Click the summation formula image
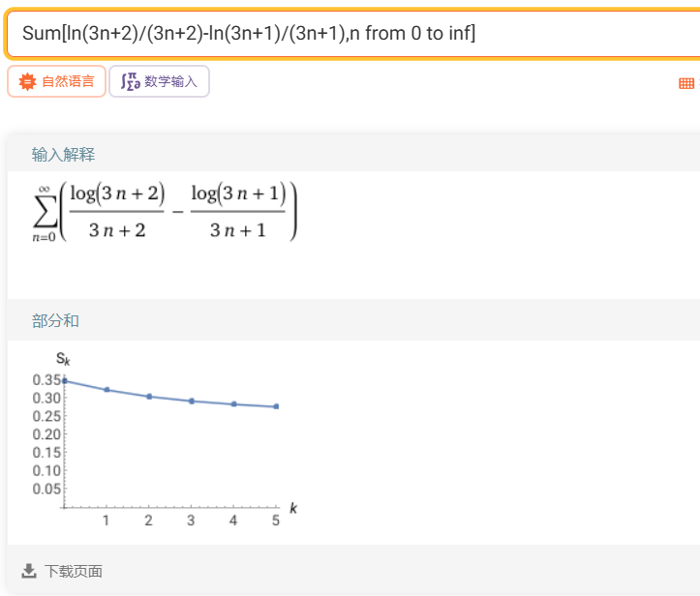This screenshot has height=596, width=700. (x=166, y=211)
